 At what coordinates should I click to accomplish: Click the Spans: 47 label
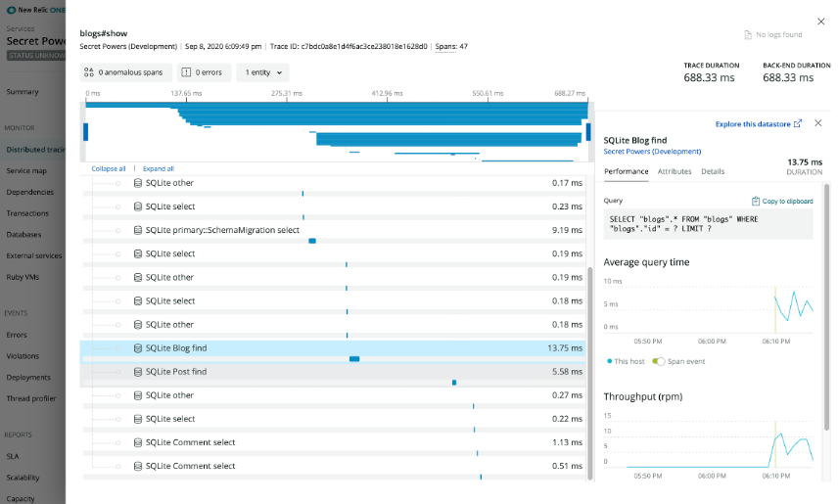(451, 47)
